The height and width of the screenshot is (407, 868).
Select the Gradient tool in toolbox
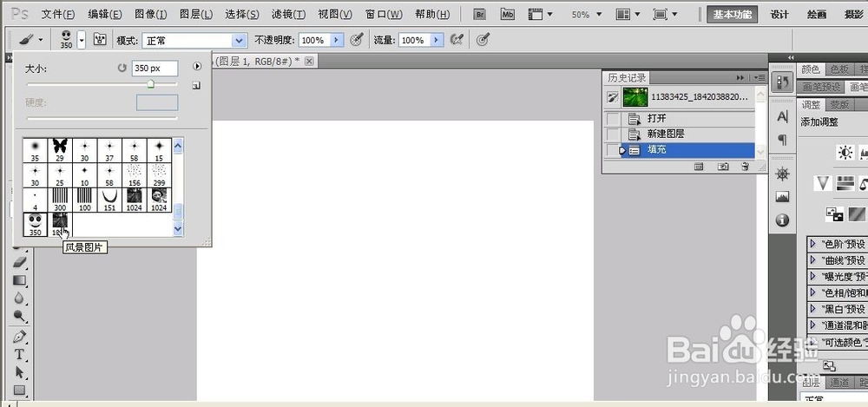pos(19,280)
